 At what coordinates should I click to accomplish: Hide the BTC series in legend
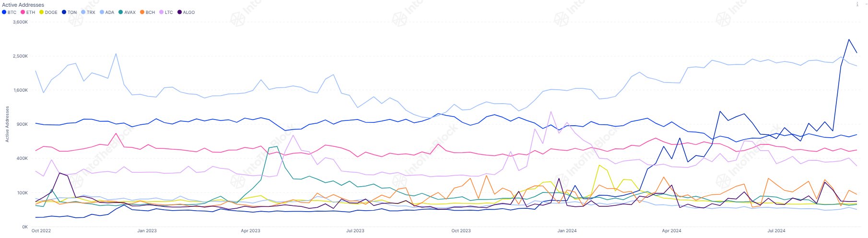9,12
